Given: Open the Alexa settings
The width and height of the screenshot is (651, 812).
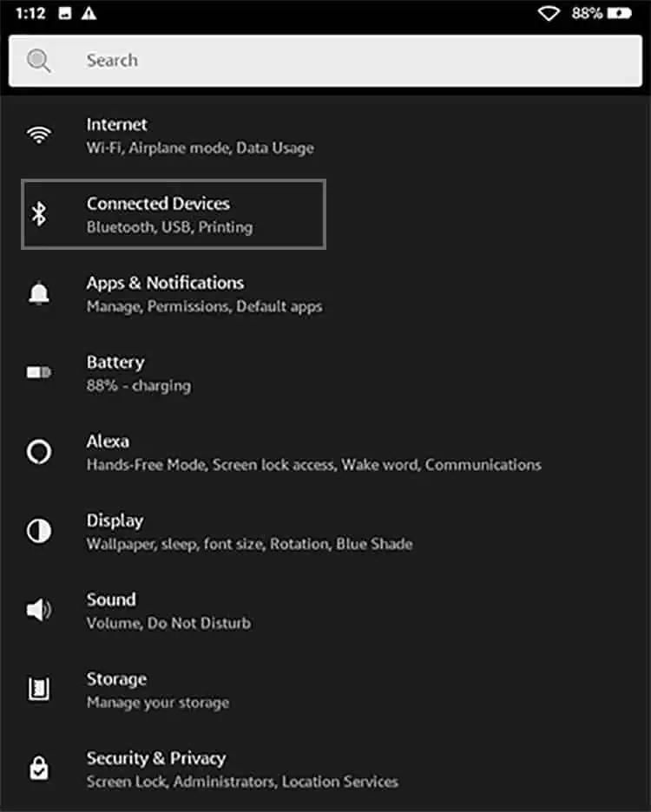Looking at the screenshot, I should pos(325,452).
